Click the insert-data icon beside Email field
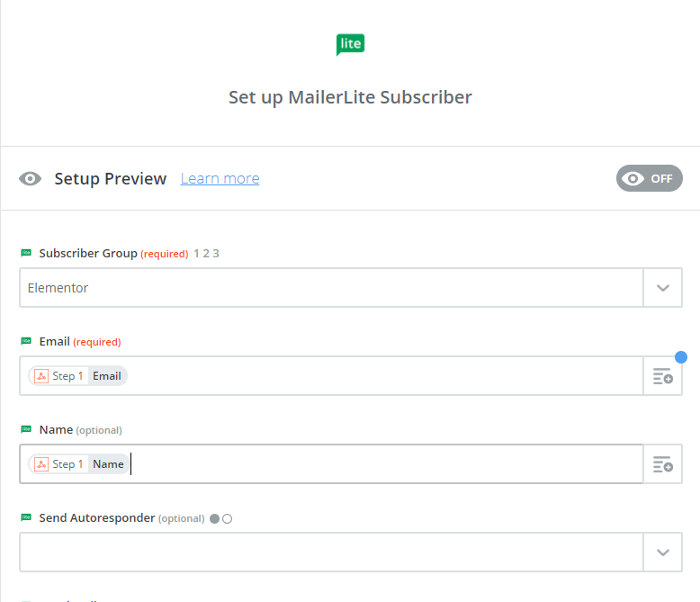 tap(662, 376)
